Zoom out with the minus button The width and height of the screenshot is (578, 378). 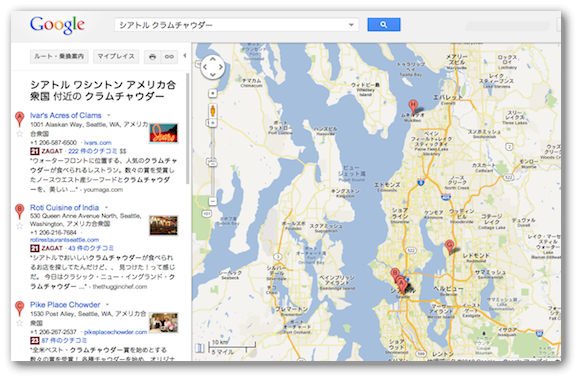point(213,201)
